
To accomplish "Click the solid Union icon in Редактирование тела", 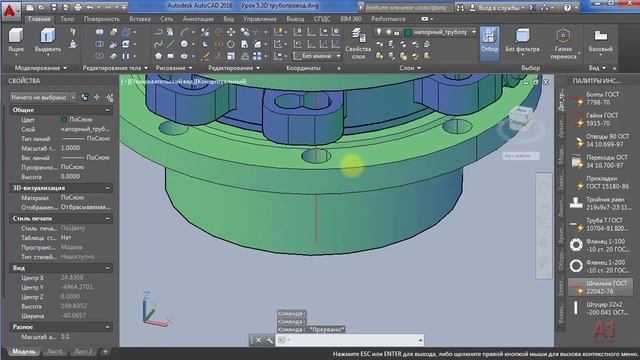I will (100, 32).
